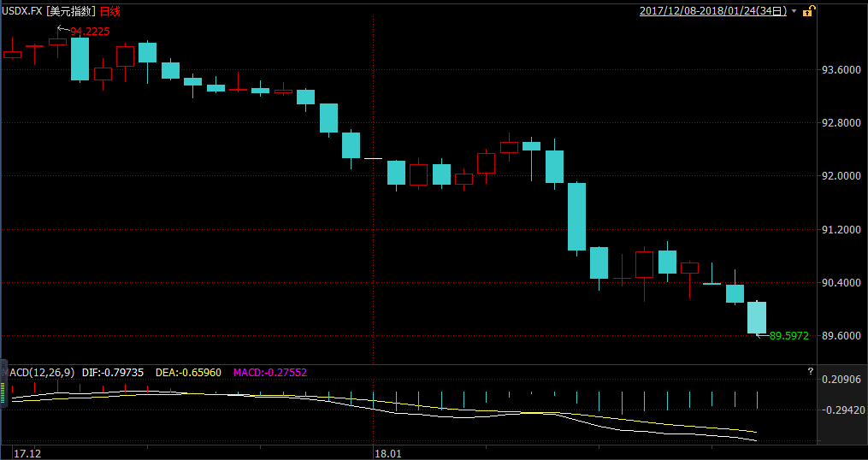Click the 17.12 time axis label
Image resolution: width=868 pixels, height=460 pixels.
click(x=27, y=453)
